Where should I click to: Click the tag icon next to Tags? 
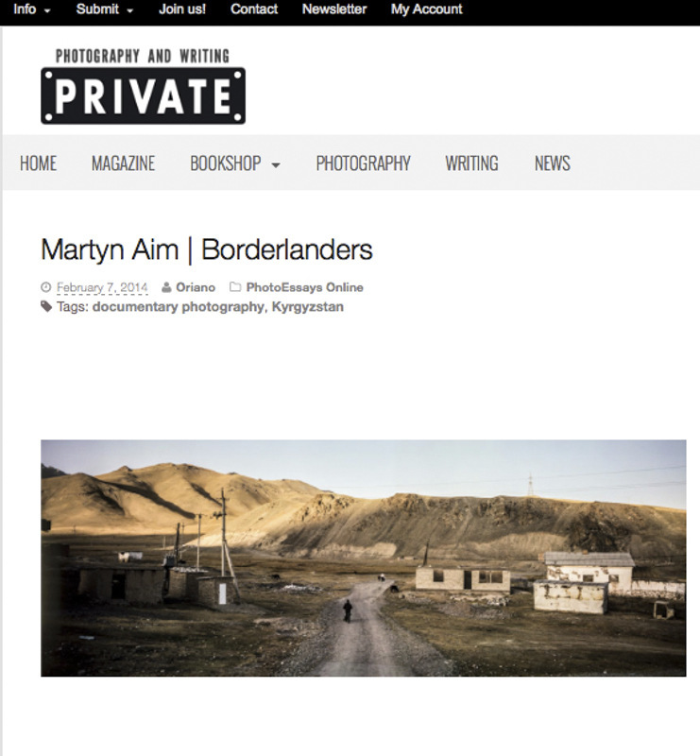(x=46, y=306)
